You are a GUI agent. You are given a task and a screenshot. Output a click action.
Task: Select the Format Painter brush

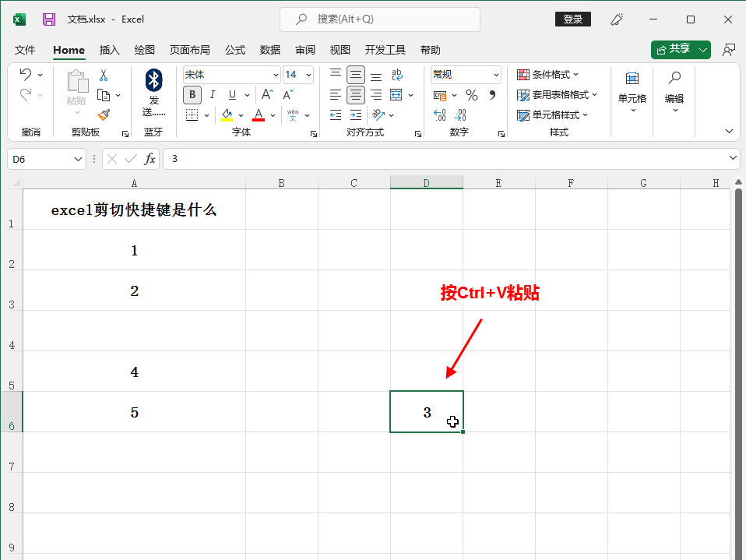point(104,114)
